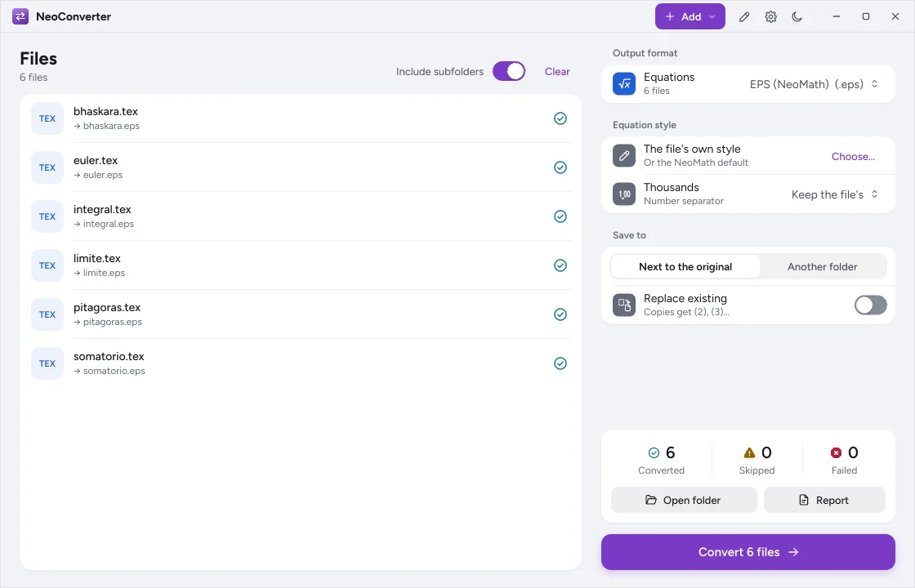
Task: Click the Thousands number separator icon
Action: tap(624, 194)
